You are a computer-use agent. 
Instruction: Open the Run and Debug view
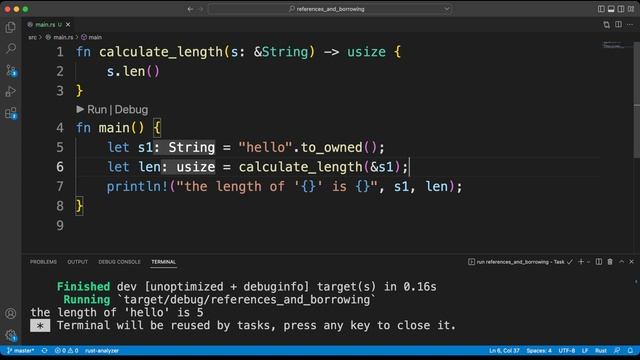[11, 91]
